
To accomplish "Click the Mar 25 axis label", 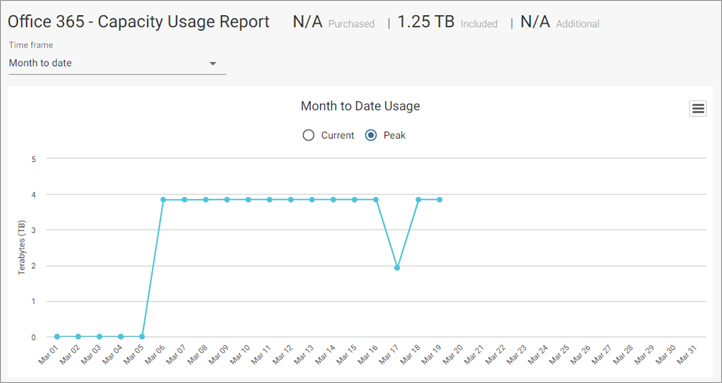I will click(x=559, y=354).
